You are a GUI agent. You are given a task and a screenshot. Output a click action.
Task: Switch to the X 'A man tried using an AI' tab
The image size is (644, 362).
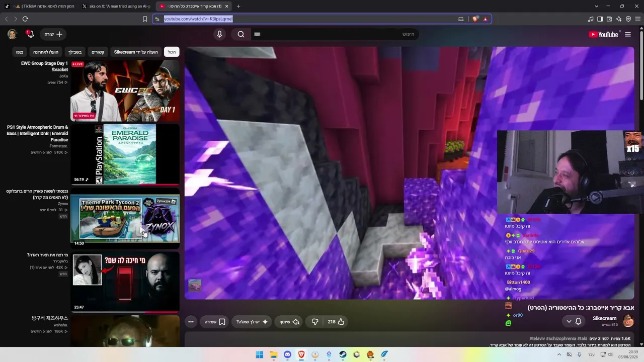tap(117, 6)
